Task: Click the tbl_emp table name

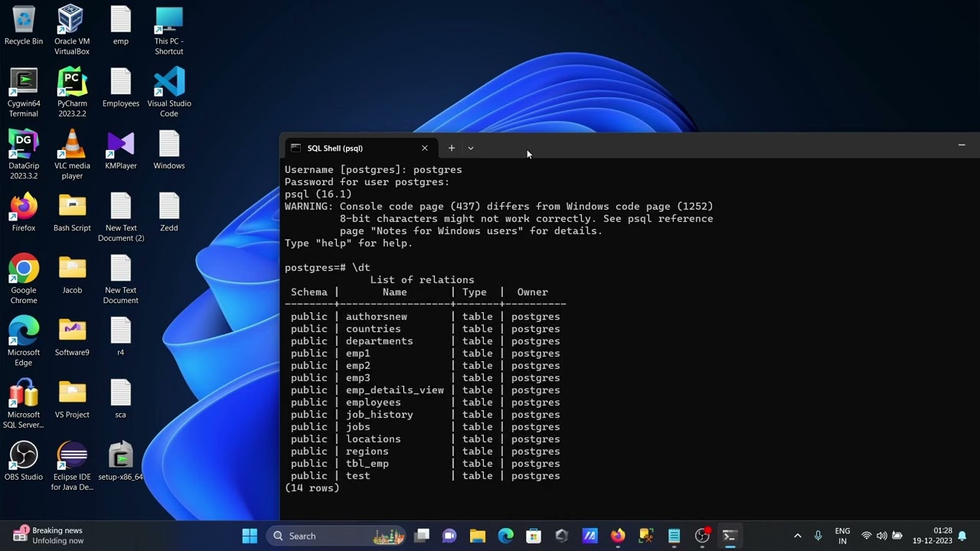Action: (x=367, y=464)
